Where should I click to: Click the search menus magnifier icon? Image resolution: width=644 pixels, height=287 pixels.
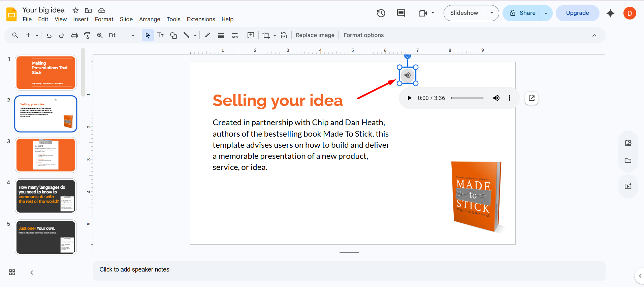tap(15, 35)
